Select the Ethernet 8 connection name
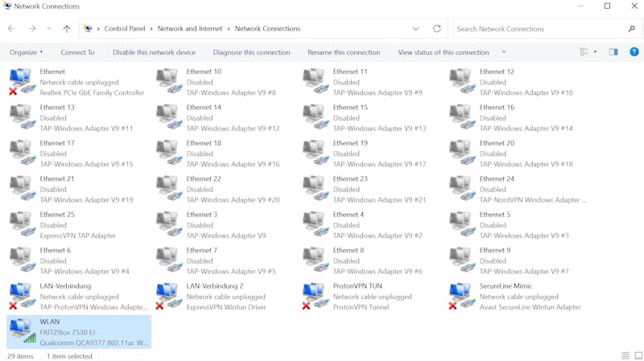Viewport: 644px width, 361px height. pos(349,250)
